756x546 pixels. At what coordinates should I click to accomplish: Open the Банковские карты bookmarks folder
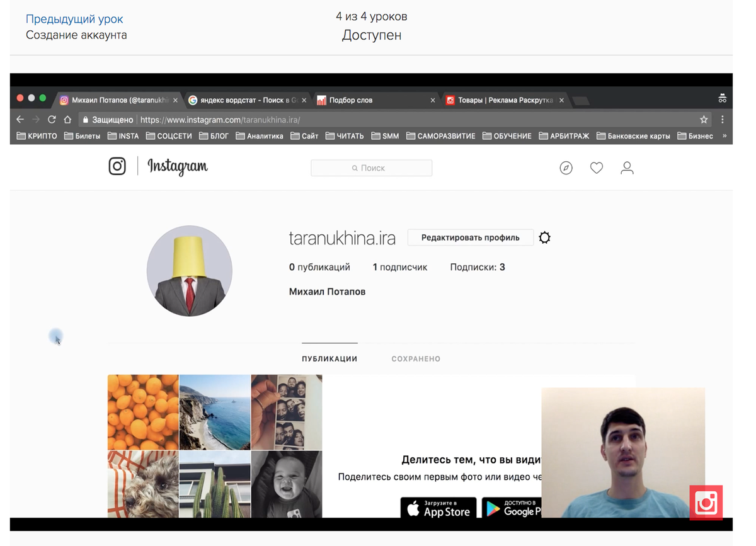pyautogui.click(x=634, y=136)
